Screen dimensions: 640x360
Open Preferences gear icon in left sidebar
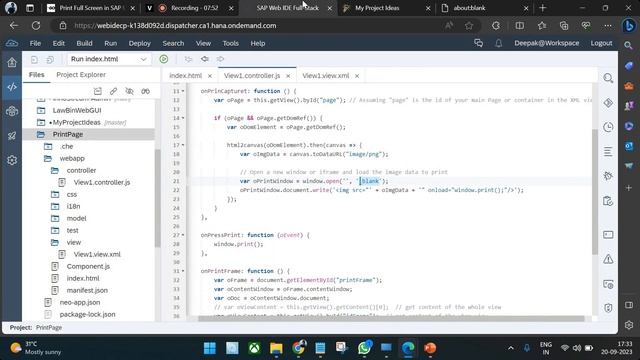[x=12, y=160]
